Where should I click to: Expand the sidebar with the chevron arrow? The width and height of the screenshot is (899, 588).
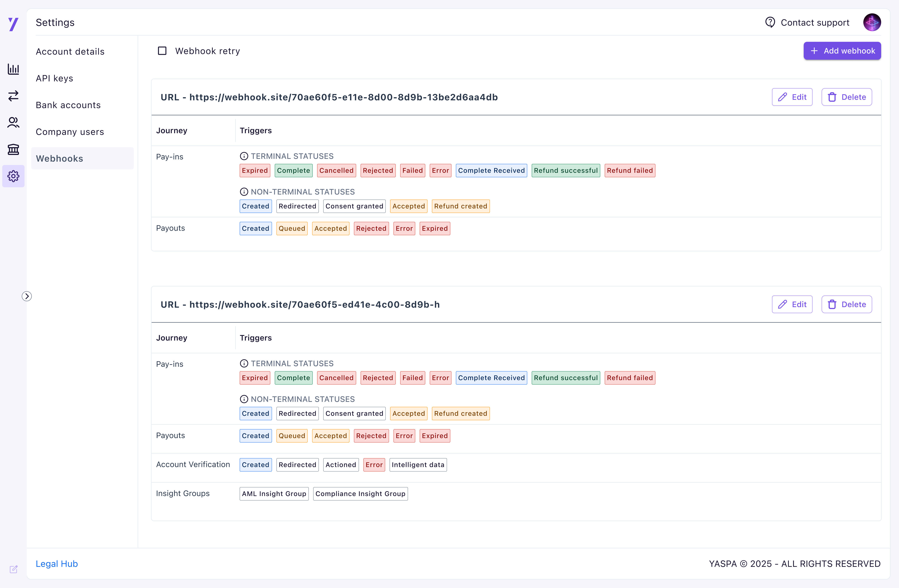click(26, 296)
